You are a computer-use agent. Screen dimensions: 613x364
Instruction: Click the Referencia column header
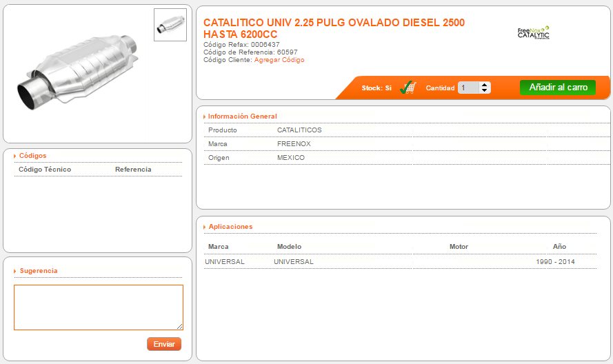[x=133, y=170]
